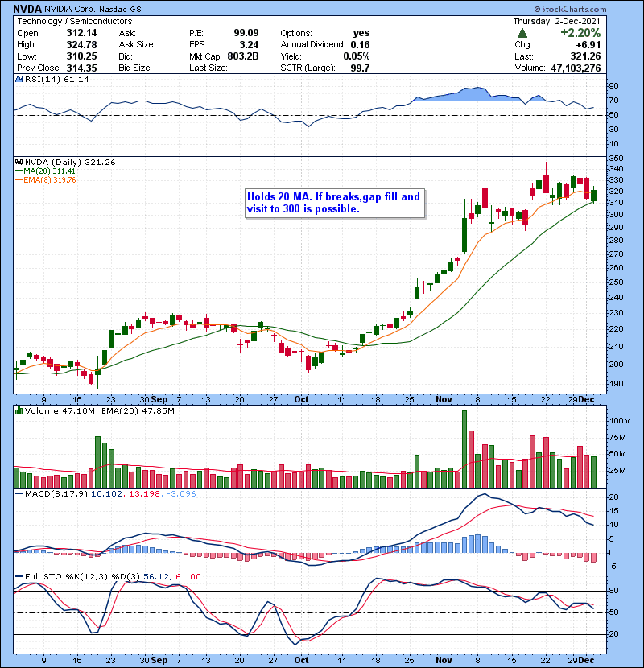Select the NVDA ticker symbol in the header
The height and width of the screenshot is (668, 644).
point(27,9)
